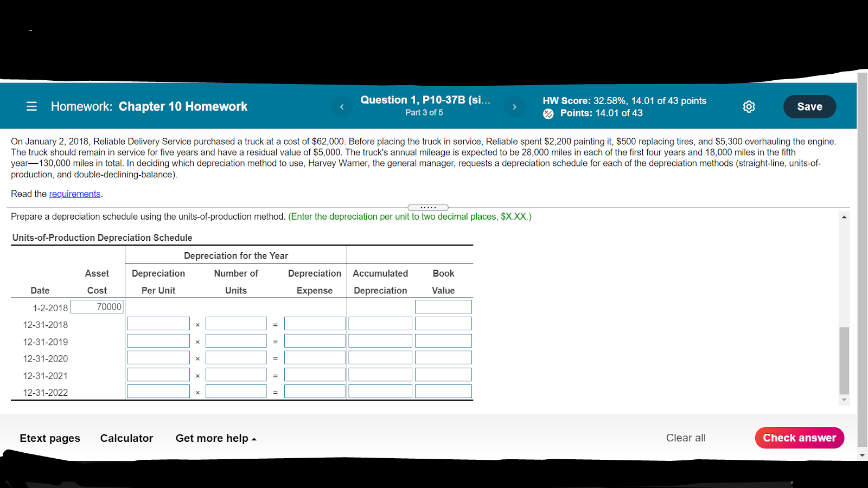Open the requirements link
The width and height of the screenshot is (868, 488).
click(x=75, y=194)
